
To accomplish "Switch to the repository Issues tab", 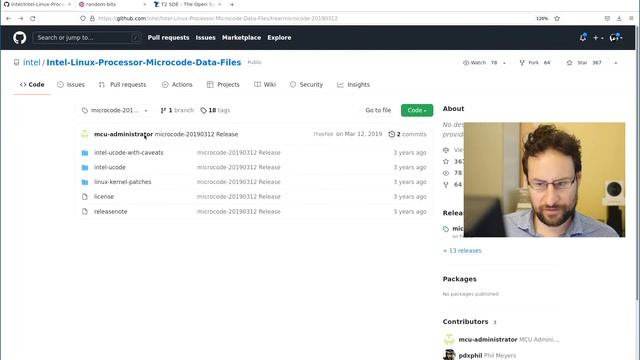I will tap(71, 84).
